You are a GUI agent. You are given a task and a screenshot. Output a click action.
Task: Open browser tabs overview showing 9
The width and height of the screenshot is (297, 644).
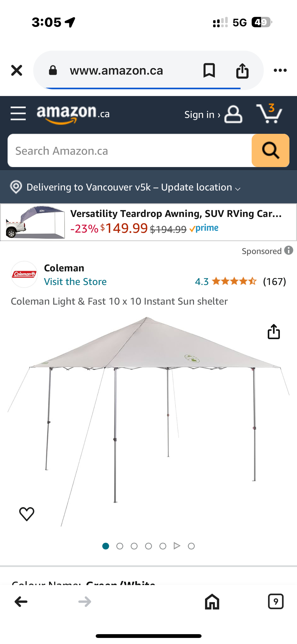click(x=276, y=601)
